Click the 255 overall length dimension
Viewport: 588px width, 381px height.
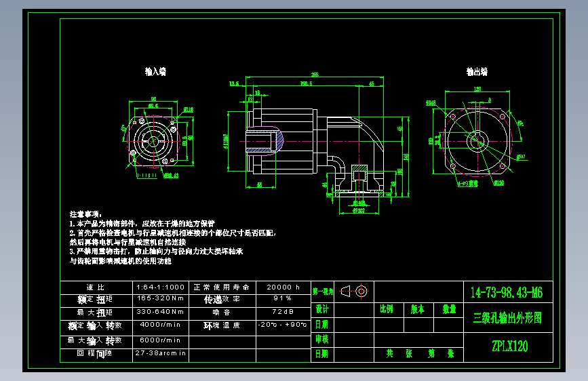pos(315,75)
